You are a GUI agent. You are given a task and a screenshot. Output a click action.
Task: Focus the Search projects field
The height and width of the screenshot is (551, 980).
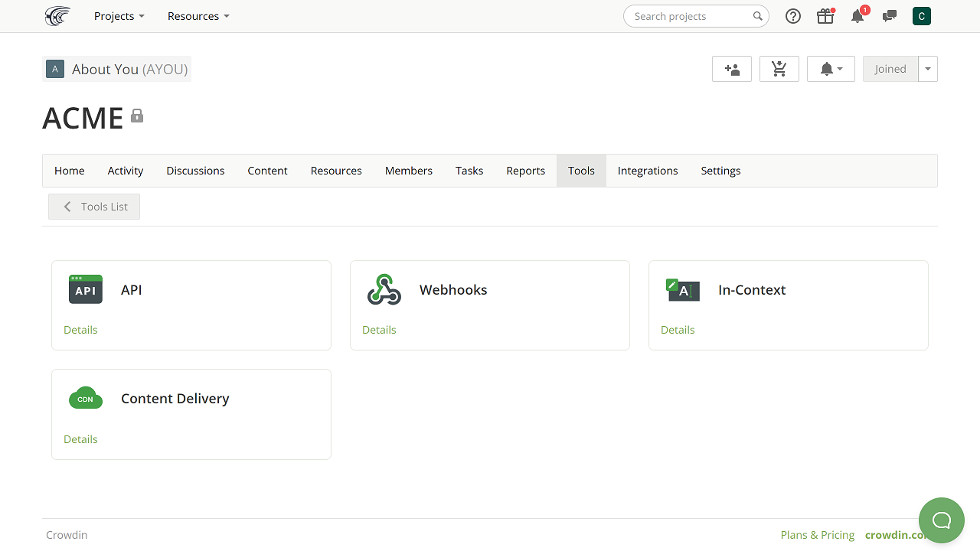[689, 16]
